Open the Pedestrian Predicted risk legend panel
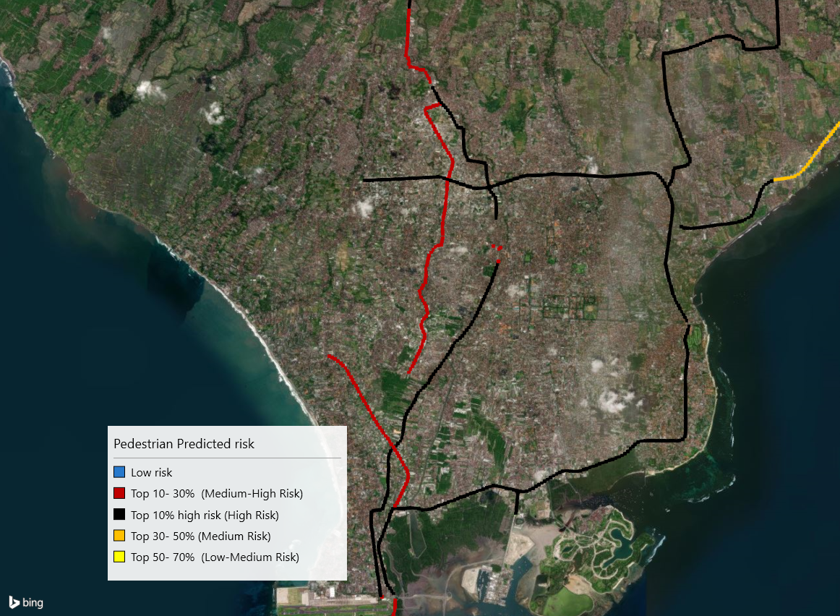Viewport: 840px width, 616px height. click(x=226, y=502)
